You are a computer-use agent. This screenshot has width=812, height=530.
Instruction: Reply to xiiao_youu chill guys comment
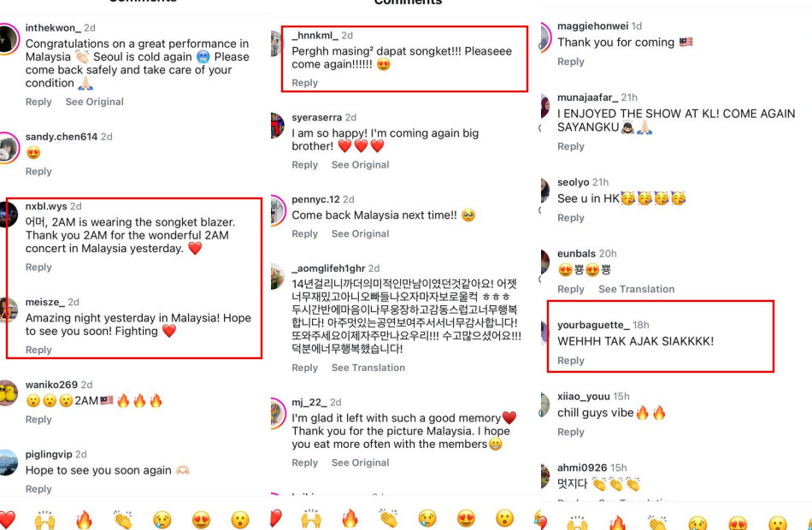coord(571,432)
